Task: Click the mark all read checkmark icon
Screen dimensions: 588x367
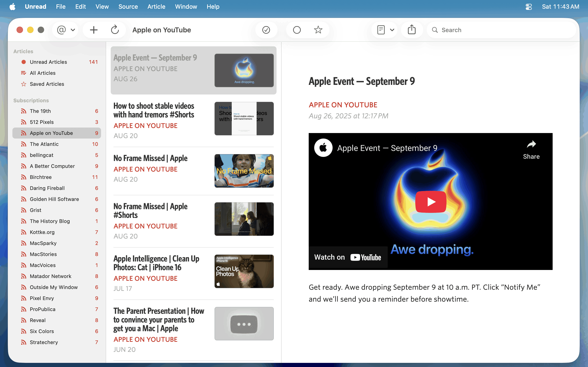Action: (266, 30)
